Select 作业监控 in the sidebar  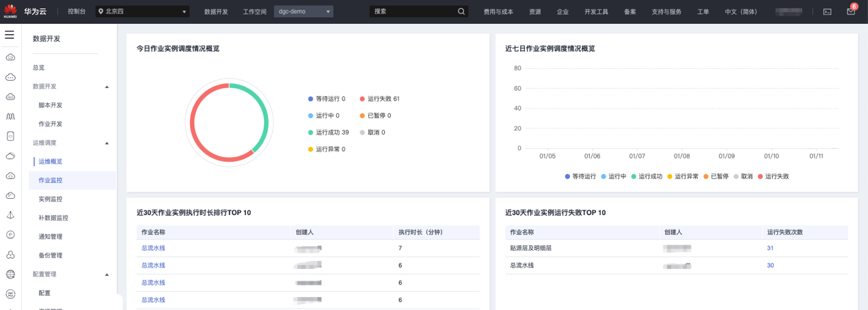tap(51, 180)
